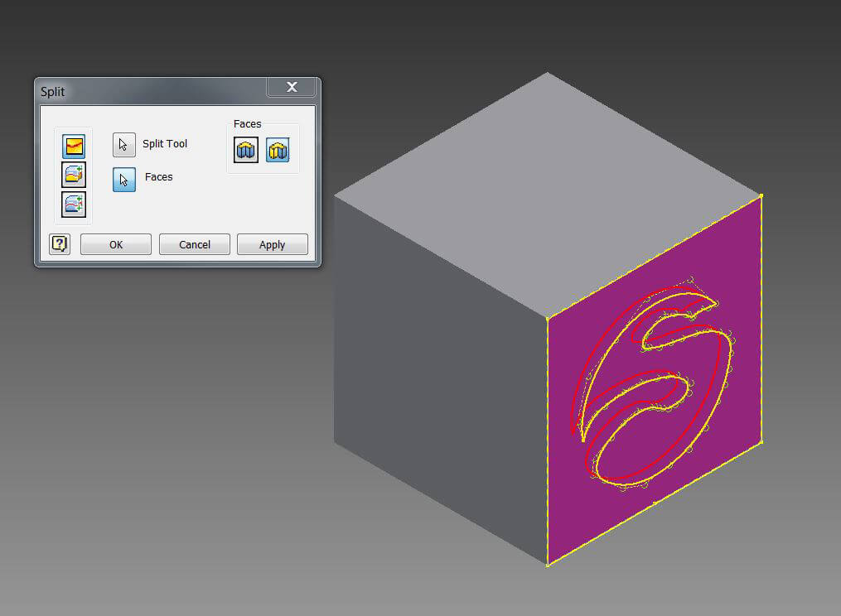Click the 'Split Tool' text label

pyautogui.click(x=165, y=144)
